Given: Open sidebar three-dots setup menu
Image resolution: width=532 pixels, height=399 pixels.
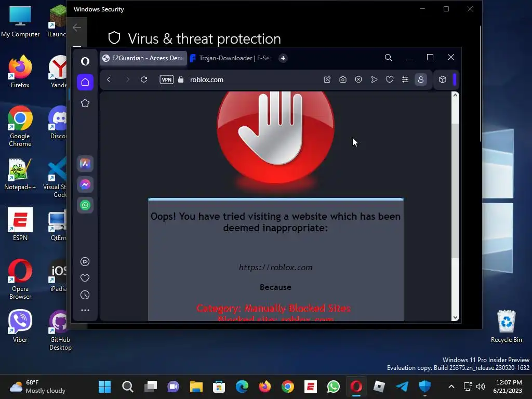Looking at the screenshot, I should click(x=85, y=310).
